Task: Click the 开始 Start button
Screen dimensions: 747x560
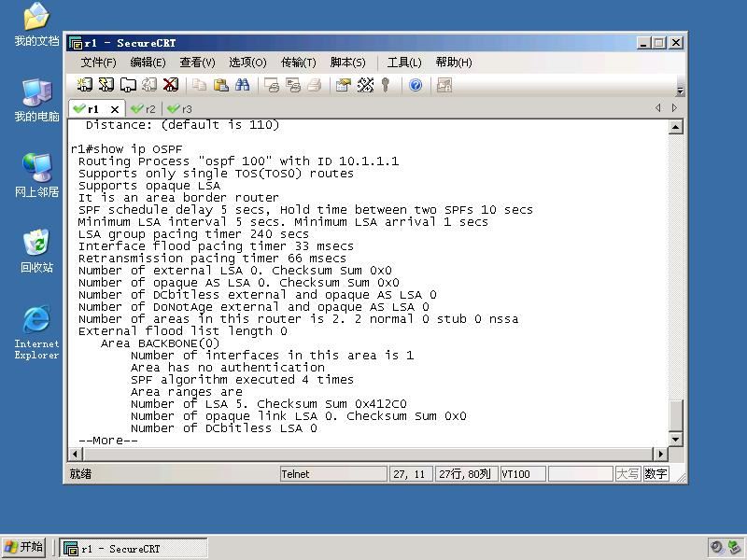Action: 23,548
